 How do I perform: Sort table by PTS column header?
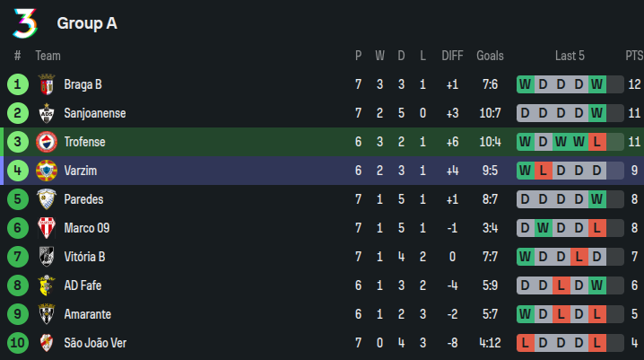pos(634,56)
